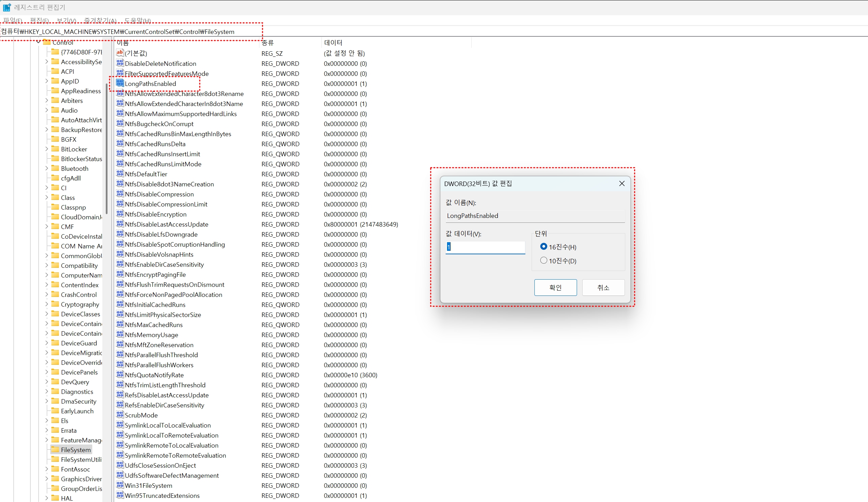This screenshot has height=502, width=868.
Task: Select the 16진수(H) hexadecimal radio button
Action: point(543,246)
